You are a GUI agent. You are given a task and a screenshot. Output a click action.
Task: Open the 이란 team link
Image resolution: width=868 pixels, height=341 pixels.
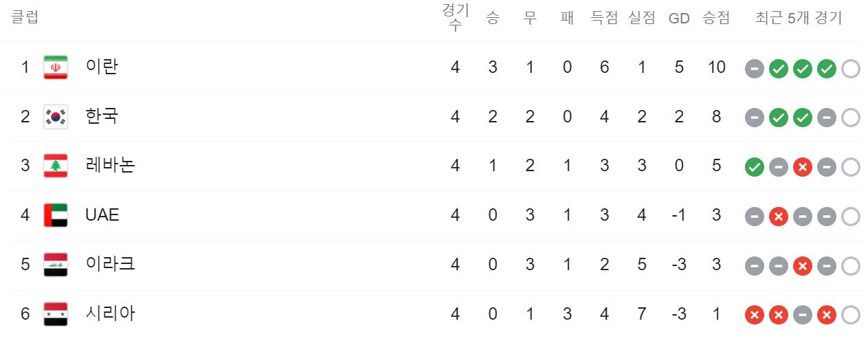[x=102, y=67]
